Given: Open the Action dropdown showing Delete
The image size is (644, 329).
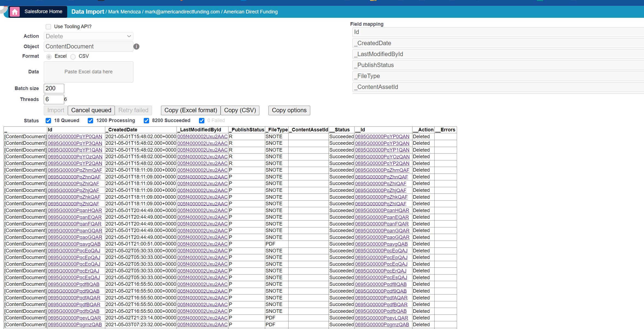Looking at the screenshot, I should [88, 36].
